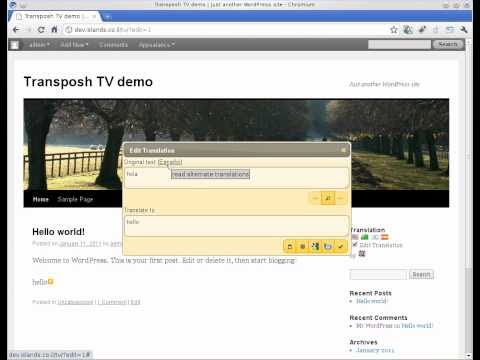Go to previous phrase arrow in dialog
Viewport: 480px width, 360px height.
(x=315, y=198)
